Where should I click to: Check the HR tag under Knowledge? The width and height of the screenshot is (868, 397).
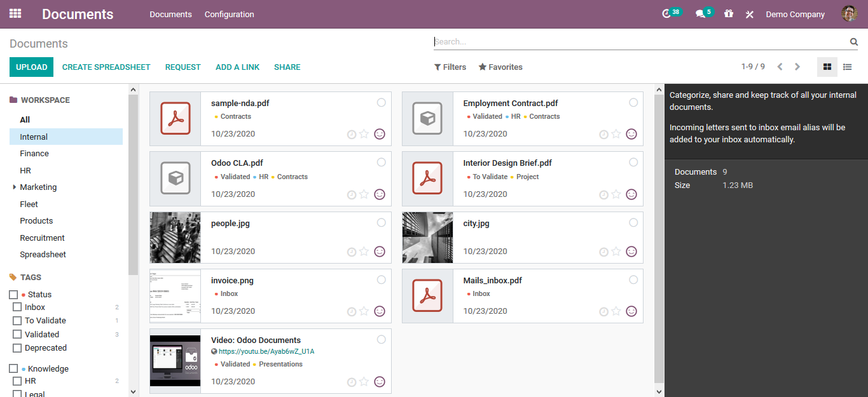pyautogui.click(x=17, y=381)
